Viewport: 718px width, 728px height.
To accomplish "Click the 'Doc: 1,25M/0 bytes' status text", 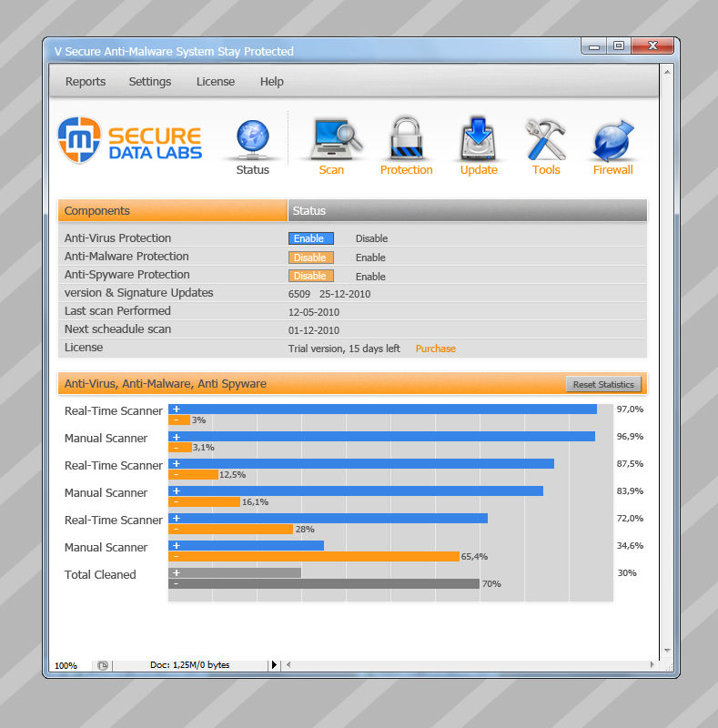I will point(190,665).
